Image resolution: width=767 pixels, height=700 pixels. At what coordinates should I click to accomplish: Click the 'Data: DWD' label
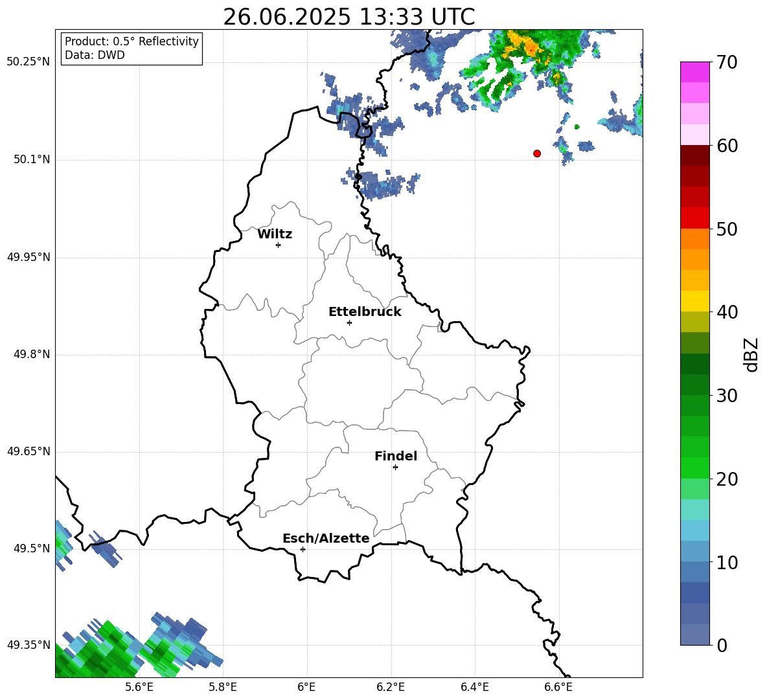(x=95, y=55)
